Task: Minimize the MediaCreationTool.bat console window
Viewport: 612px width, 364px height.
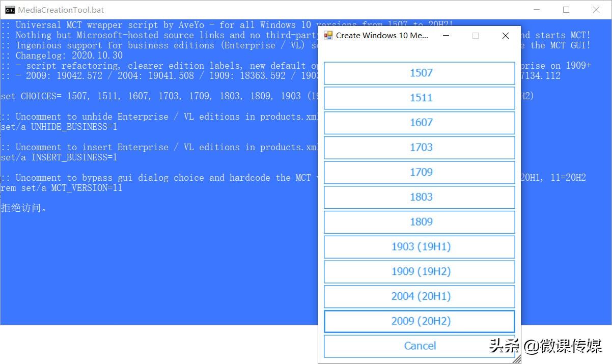Action: click(x=536, y=10)
